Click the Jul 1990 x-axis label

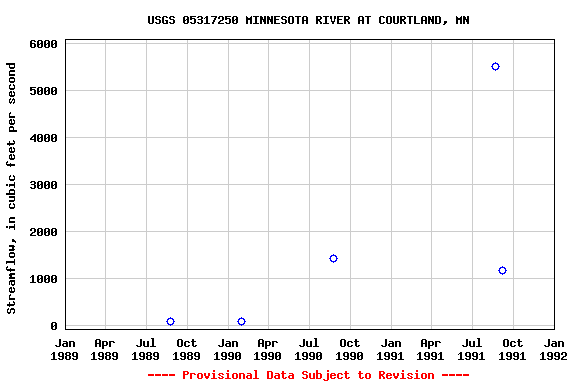click(309, 349)
